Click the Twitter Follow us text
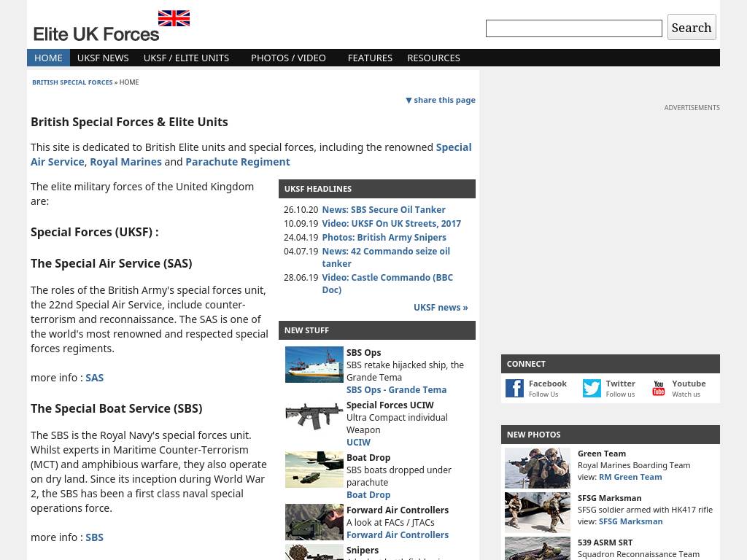The height and width of the screenshot is (560, 747). point(620,394)
